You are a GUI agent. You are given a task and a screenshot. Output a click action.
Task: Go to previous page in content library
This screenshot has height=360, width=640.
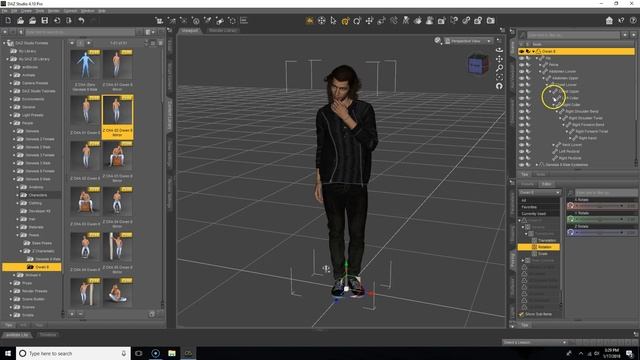coord(72,43)
